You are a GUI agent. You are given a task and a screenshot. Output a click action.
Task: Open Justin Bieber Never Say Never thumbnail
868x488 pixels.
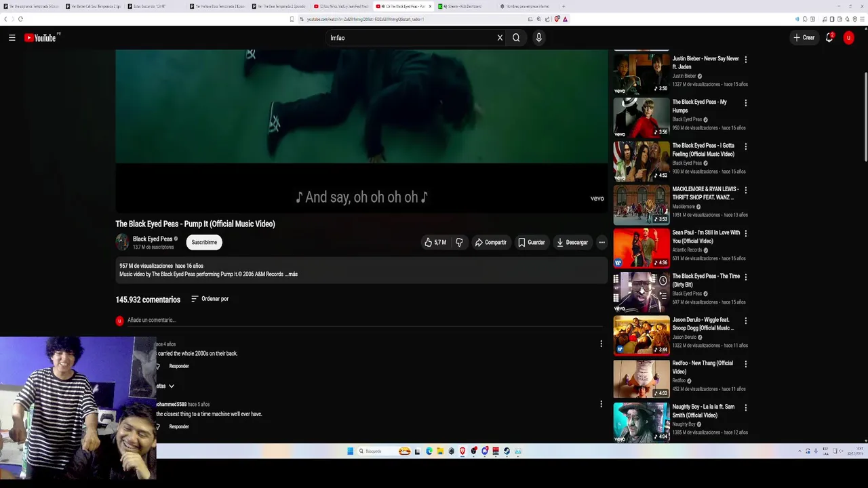click(x=641, y=73)
